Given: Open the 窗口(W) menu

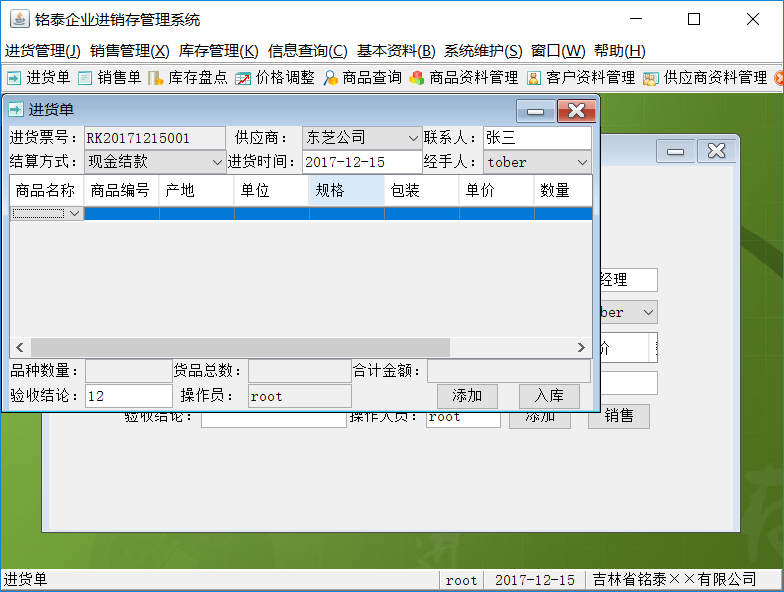Looking at the screenshot, I should (558, 50).
